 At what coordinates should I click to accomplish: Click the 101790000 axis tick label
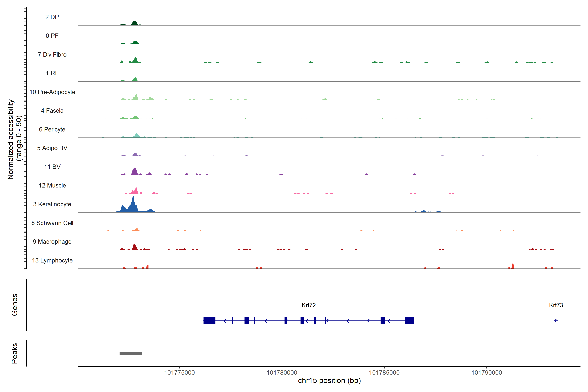click(487, 373)
